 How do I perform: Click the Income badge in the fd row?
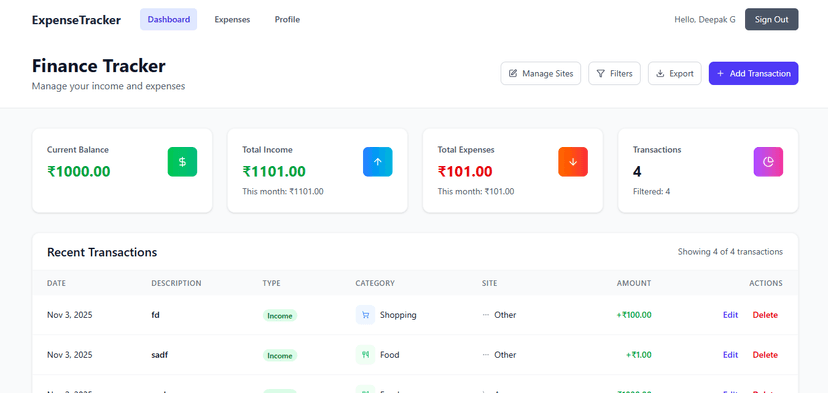(280, 315)
